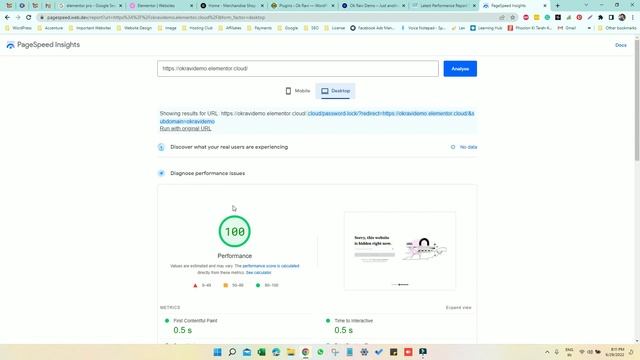Switch to Home - Merchandise Shop tab

point(231,6)
